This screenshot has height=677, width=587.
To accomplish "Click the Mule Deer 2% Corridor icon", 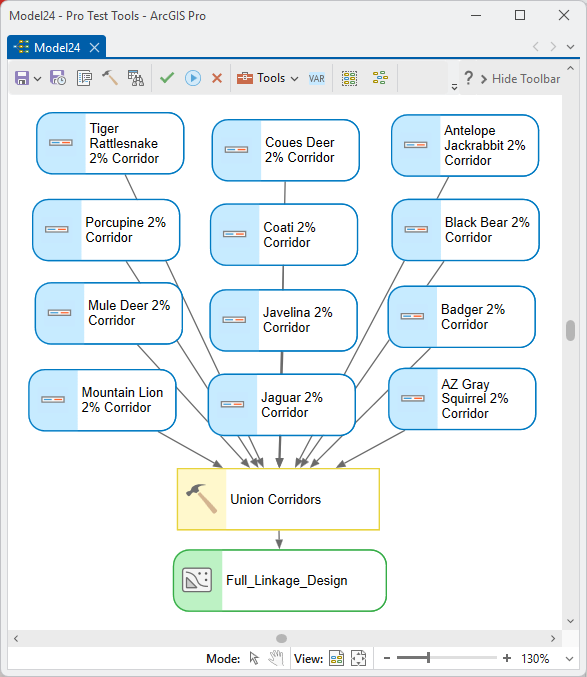I will [x=59, y=313].
